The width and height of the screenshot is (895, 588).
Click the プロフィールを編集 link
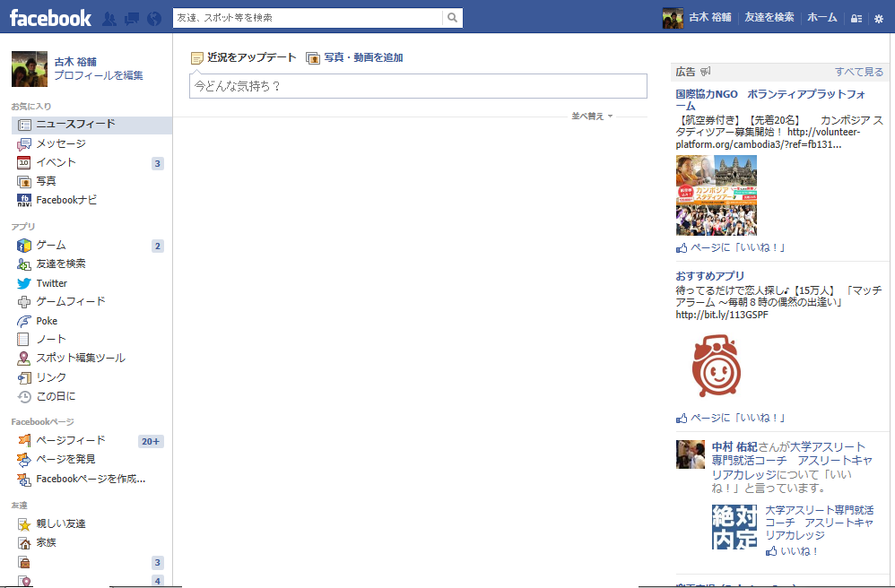click(99, 75)
